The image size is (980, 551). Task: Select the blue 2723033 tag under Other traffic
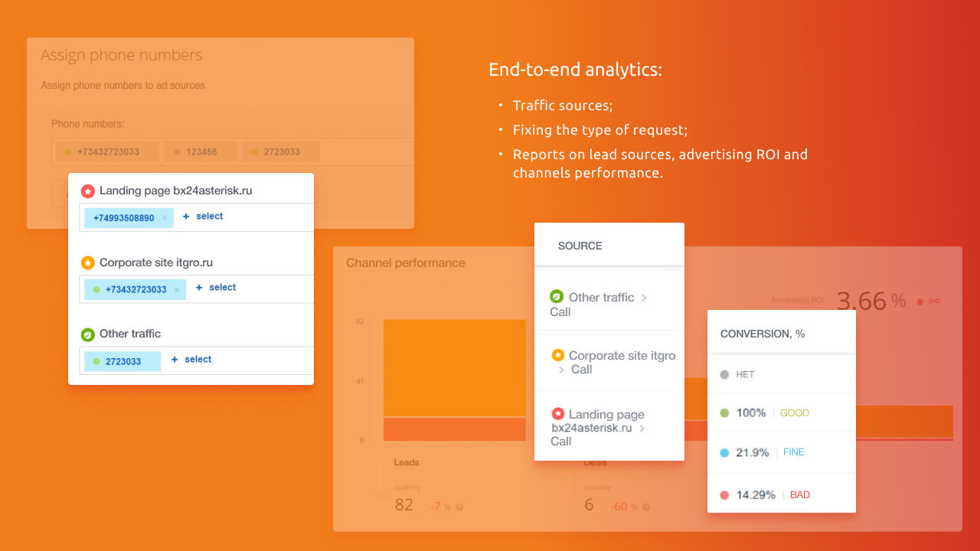(x=122, y=361)
